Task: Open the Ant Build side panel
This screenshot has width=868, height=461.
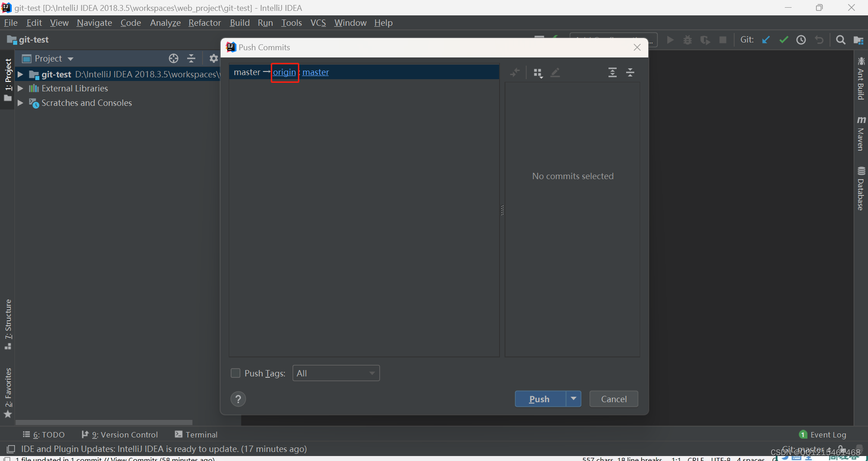Action: pyautogui.click(x=861, y=79)
